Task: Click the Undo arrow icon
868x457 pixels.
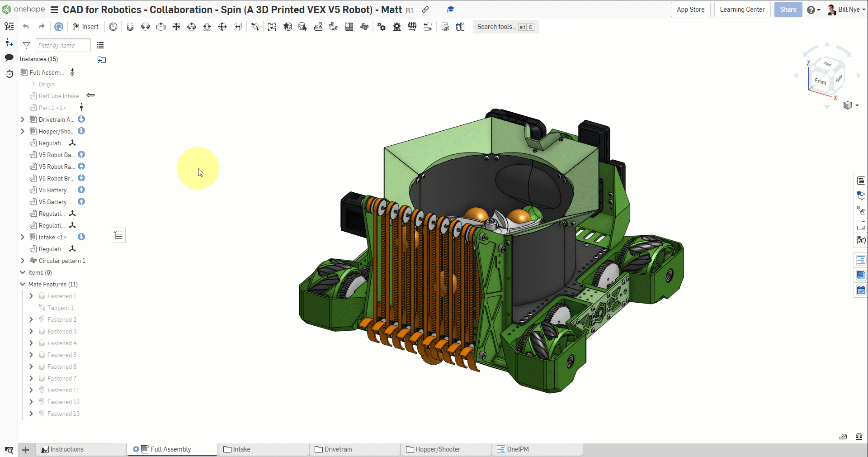Action: pos(26,27)
